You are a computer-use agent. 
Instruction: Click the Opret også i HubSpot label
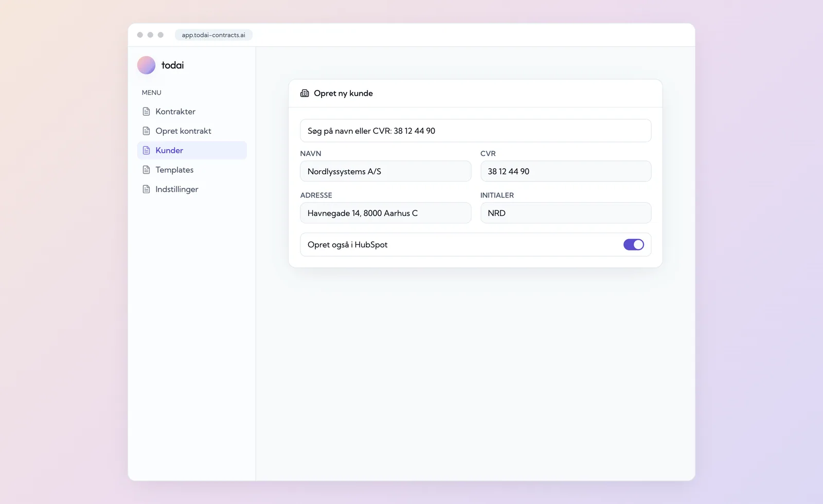pos(348,245)
